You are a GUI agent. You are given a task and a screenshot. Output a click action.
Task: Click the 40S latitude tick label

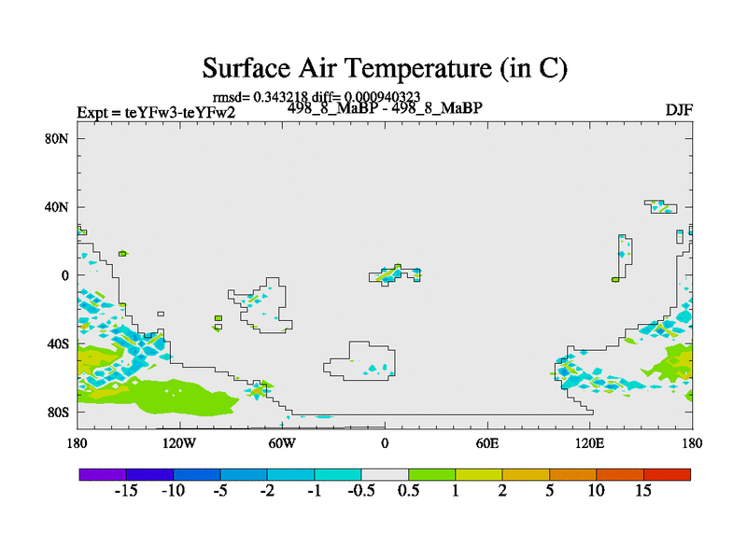point(60,343)
